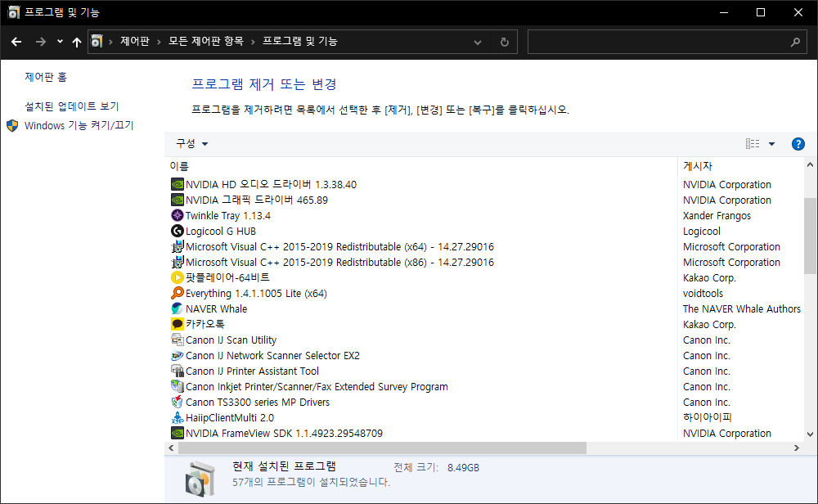
Task: Select The NAVER Whale Authors cell
Action: pos(741,309)
